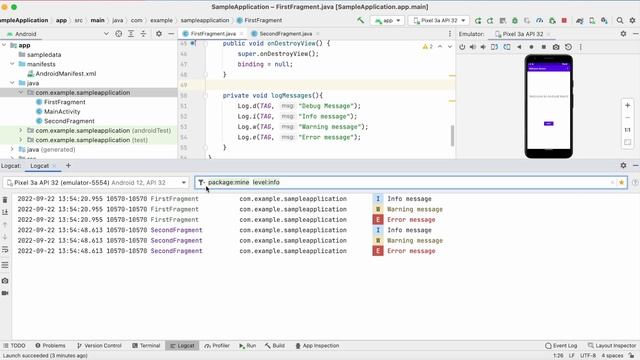Click scroll to end icon in Logcat

[x=5, y=212]
